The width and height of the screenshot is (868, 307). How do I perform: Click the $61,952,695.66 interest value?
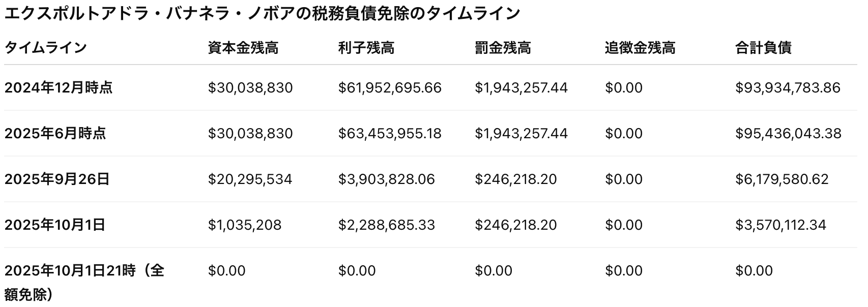(390, 88)
